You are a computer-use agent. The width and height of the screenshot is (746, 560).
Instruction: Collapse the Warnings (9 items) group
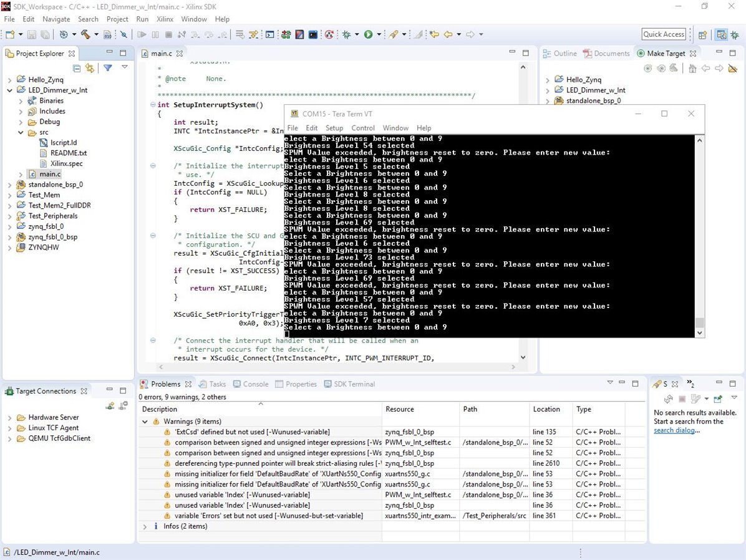[145, 422]
